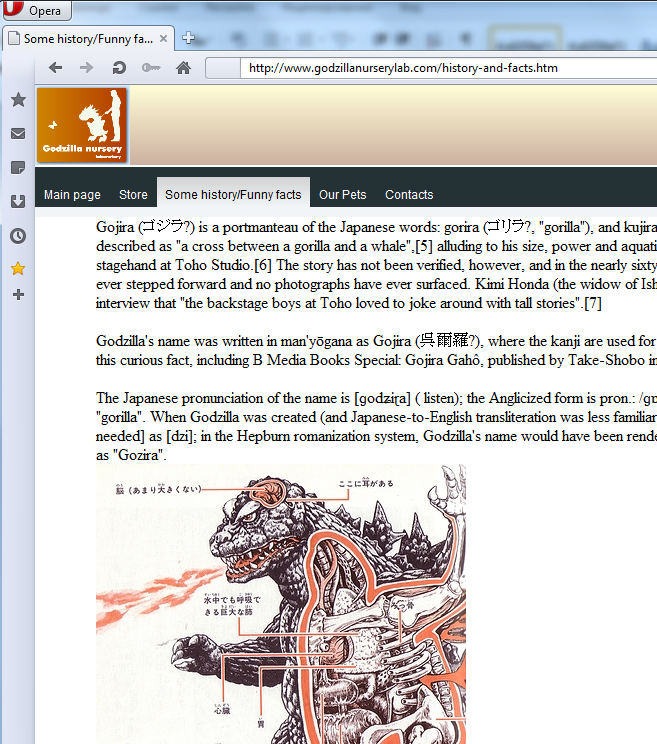The image size is (657, 744).
Task: Open the Contacts navigation link
Action: coord(409,195)
